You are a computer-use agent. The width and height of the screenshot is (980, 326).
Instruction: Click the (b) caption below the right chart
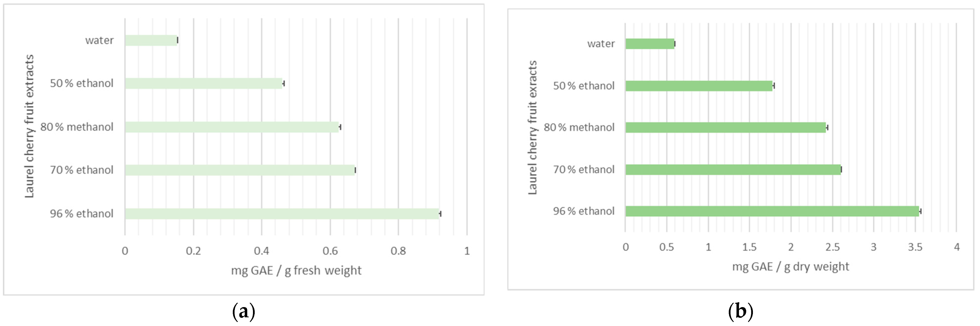[x=740, y=312]
